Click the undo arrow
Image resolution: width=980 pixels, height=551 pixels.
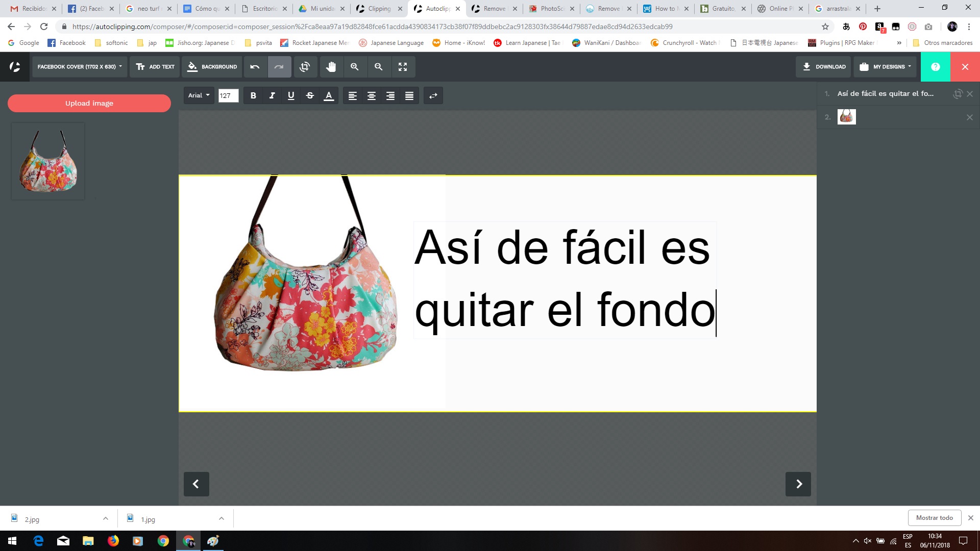254,67
